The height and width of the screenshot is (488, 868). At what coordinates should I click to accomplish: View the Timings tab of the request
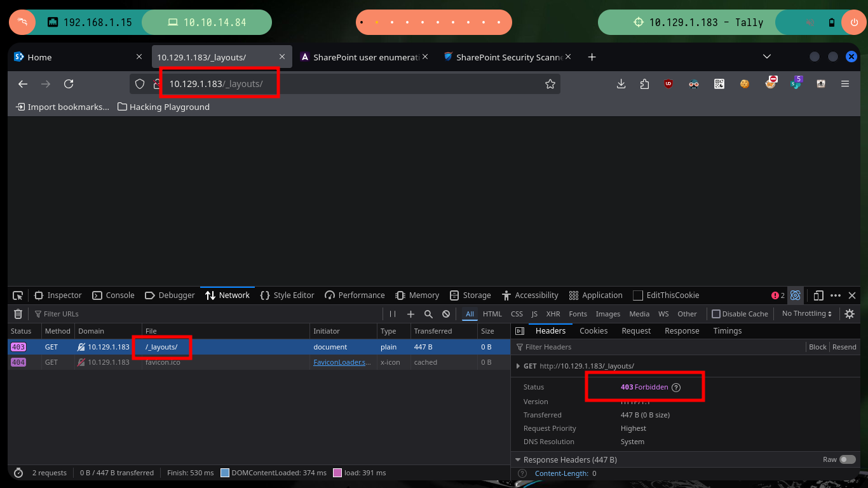[x=728, y=331]
